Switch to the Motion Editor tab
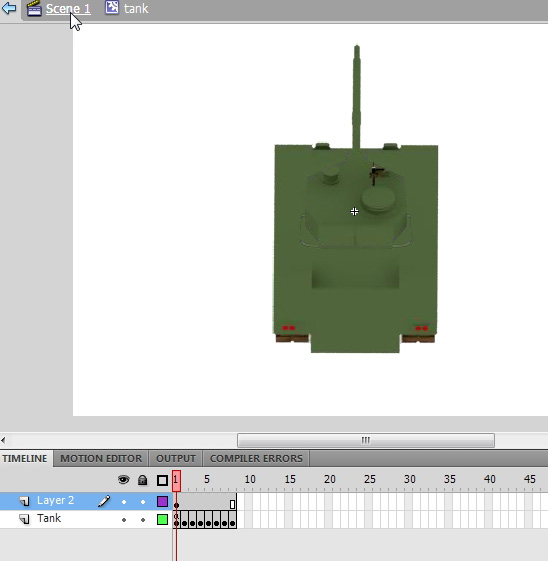 (x=101, y=458)
